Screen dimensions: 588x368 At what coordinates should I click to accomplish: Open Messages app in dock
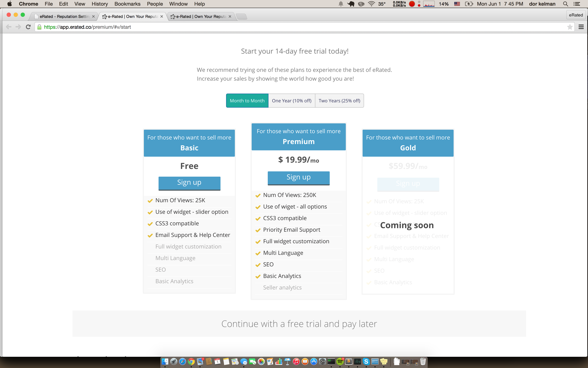pyautogui.click(x=244, y=361)
